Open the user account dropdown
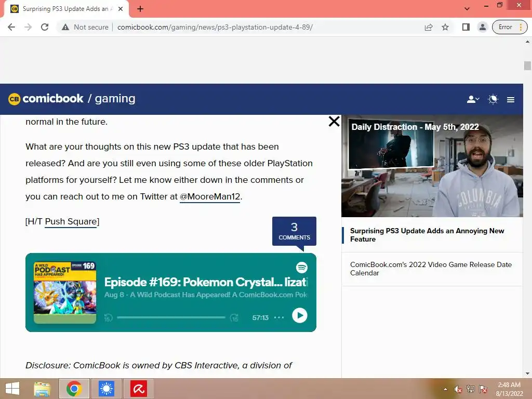Screen dimensions: 532x399 (473, 99)
